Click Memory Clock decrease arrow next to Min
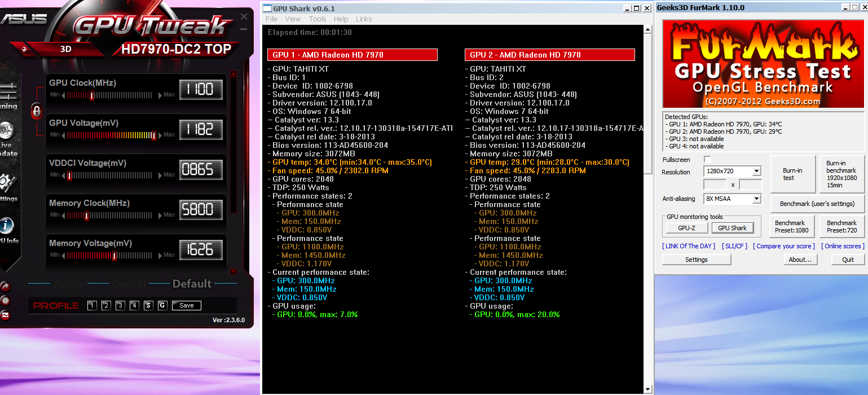Screen dimensions: 868x395 (64, 216)
